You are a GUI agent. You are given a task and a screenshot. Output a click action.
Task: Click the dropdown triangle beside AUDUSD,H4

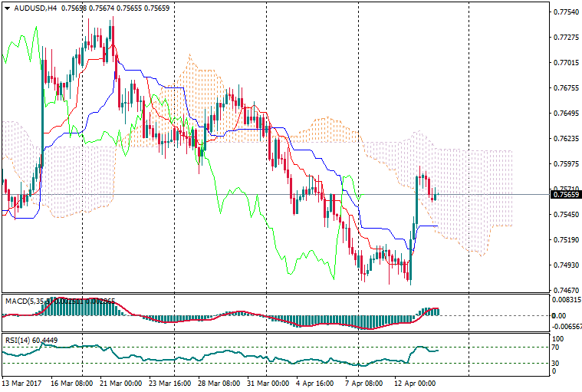click(x=6, y=8)
